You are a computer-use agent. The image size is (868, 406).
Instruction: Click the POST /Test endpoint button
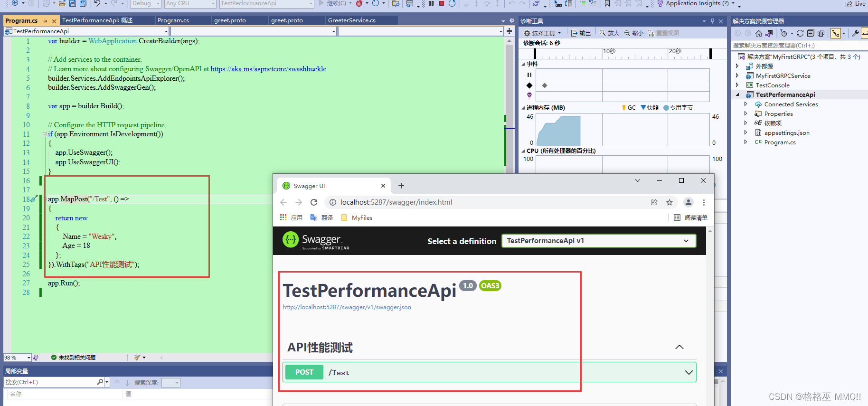[304, 372]
